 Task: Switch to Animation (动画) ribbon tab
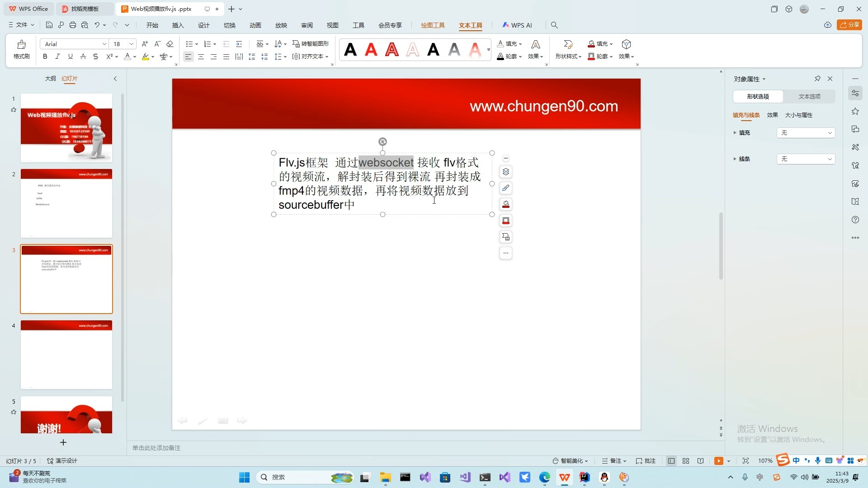[x=255, y=25]
